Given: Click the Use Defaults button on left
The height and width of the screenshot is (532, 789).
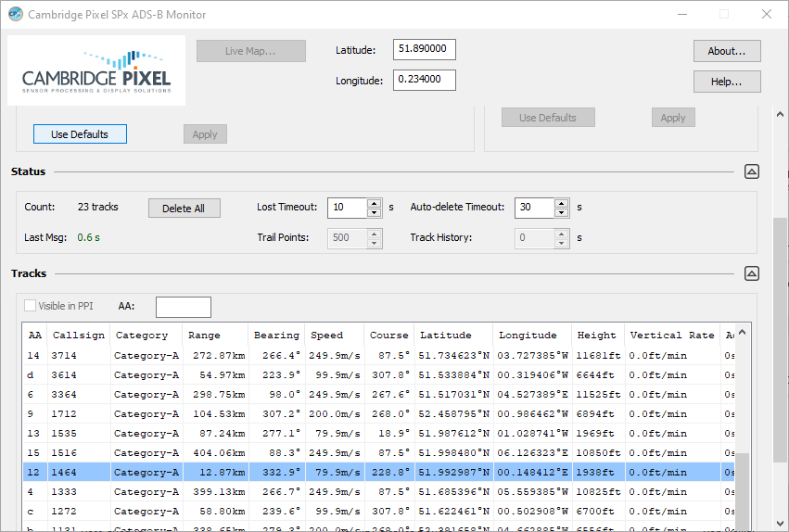Looking at the screenshot, I should [x=80, y=134].
